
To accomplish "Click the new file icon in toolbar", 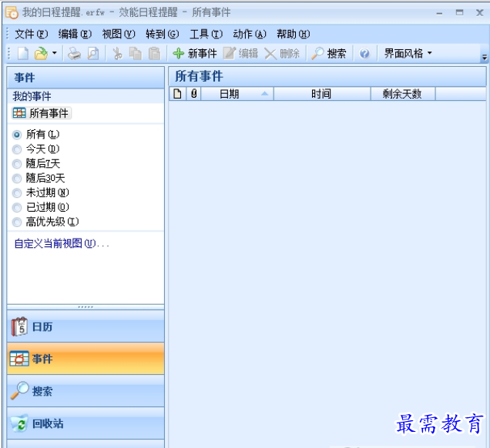I will pyautogui.click(x=23, y=53).
